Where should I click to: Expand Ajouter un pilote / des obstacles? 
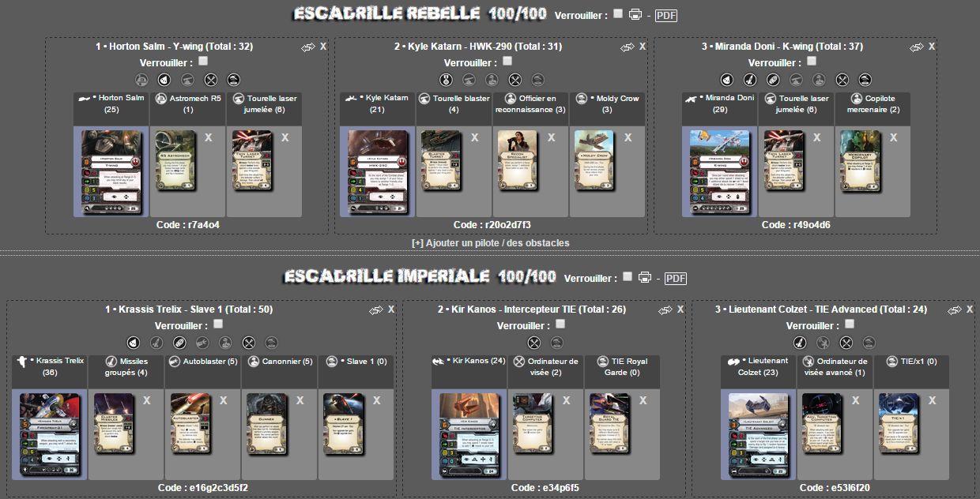point(490,243)
